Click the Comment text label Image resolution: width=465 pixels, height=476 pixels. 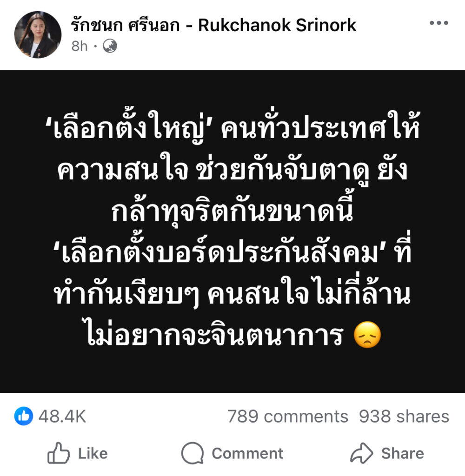click(x=247, y=454)
